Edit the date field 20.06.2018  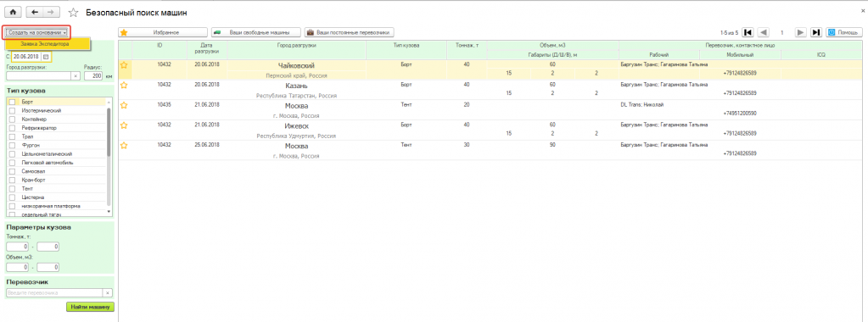[26, 57]
